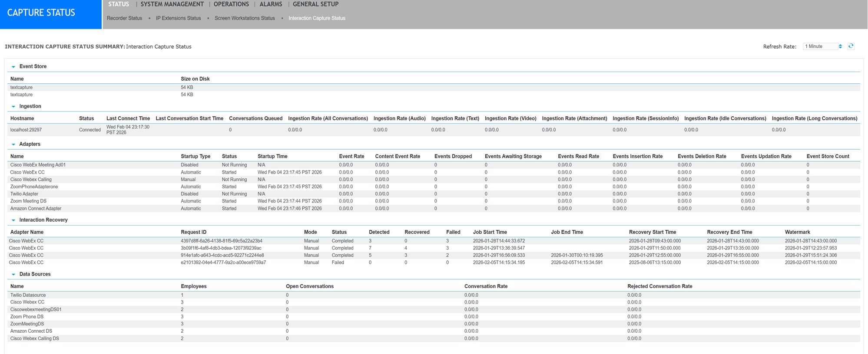The width and height of the screenshot is (868, 354).
Task: Open IP Extensions Status page
Action: pos(178,18)
